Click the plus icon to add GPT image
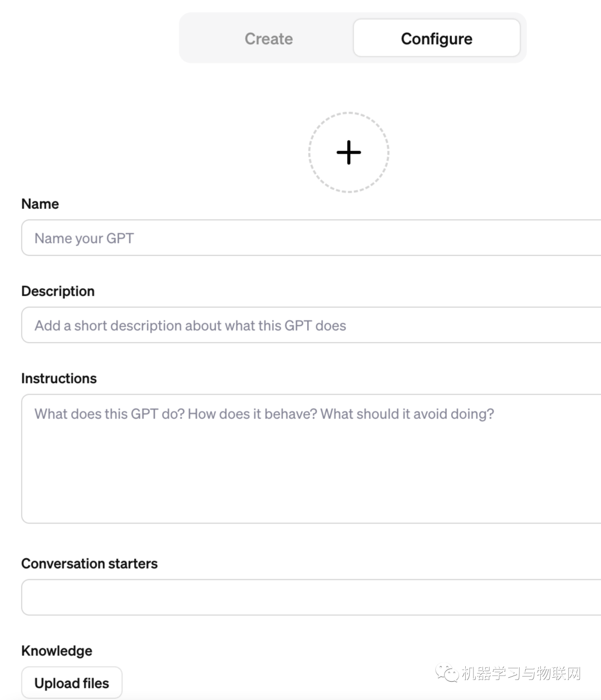Image resolution: width=601 pixels, height=700 pixels. tap(349, 152)
